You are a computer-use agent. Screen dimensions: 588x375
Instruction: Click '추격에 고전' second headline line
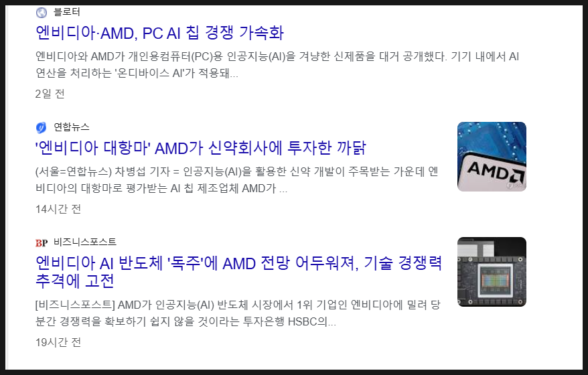pos(74,281)
